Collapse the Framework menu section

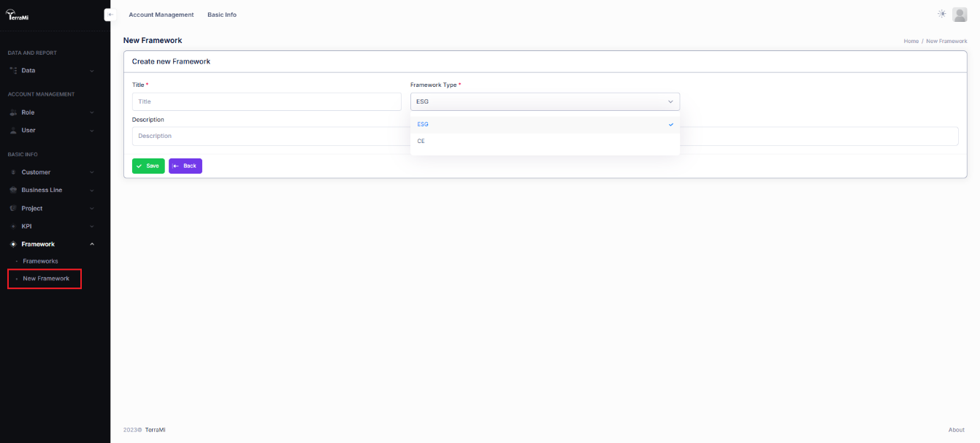point(91,244)
